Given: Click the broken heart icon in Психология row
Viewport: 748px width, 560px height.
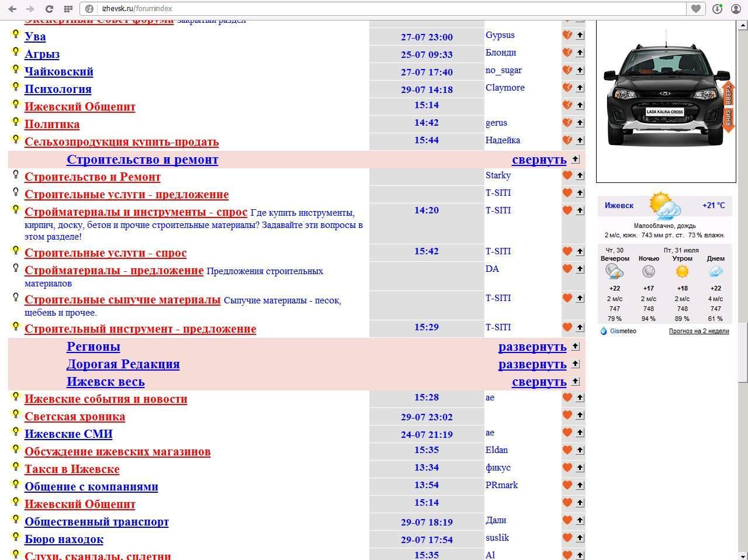Looking at the screenshot, I should point(567,88).
